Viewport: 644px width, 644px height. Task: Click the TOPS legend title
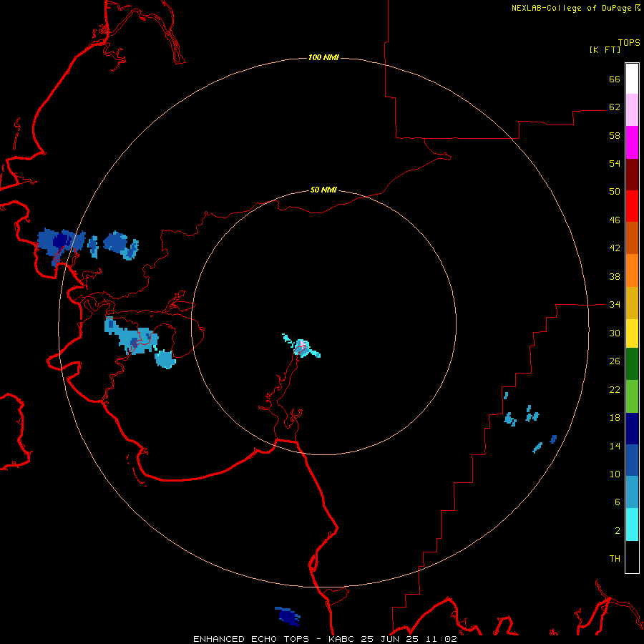coord(629,42)
